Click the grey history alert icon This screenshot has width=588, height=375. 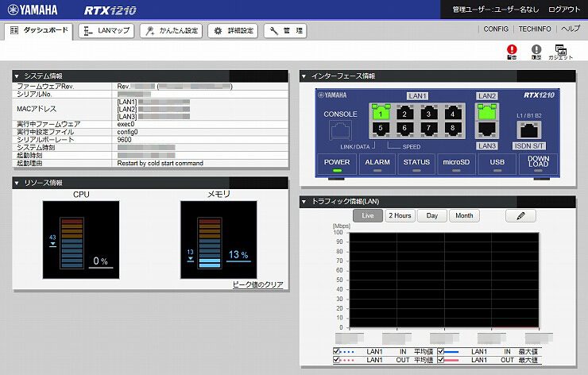click(x=536, y=52)
